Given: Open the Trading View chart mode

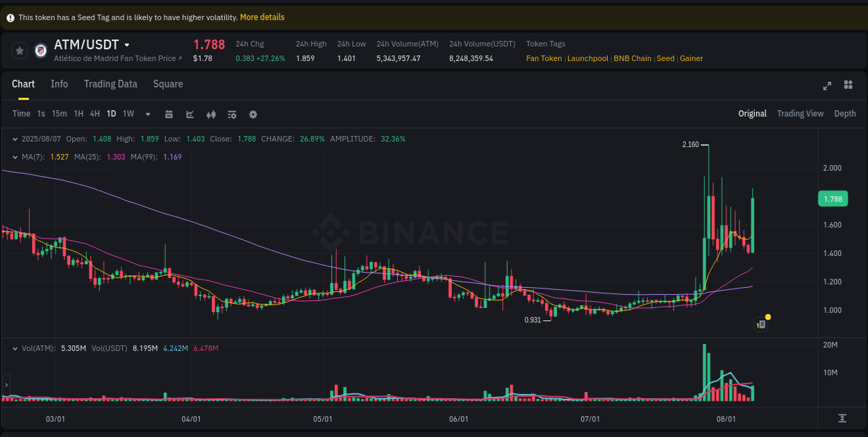Looking at the screenshot, I should point(800,113).
